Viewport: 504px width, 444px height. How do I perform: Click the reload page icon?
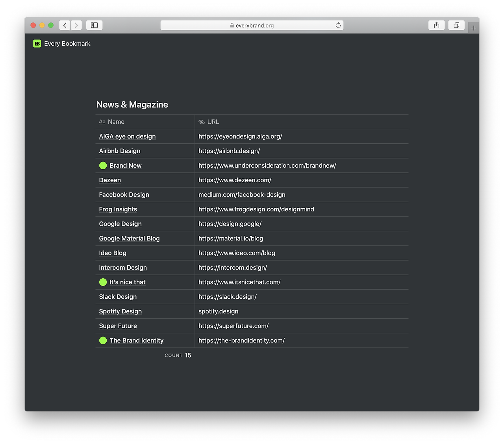pyautogui.click(x=338, y=25)
